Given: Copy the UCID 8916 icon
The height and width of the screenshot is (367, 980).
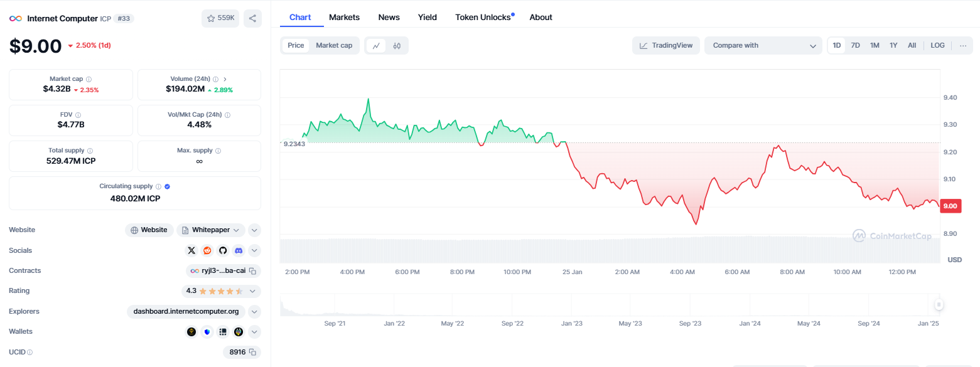Looking at the screenshot, I should click(x=252, y=352).
